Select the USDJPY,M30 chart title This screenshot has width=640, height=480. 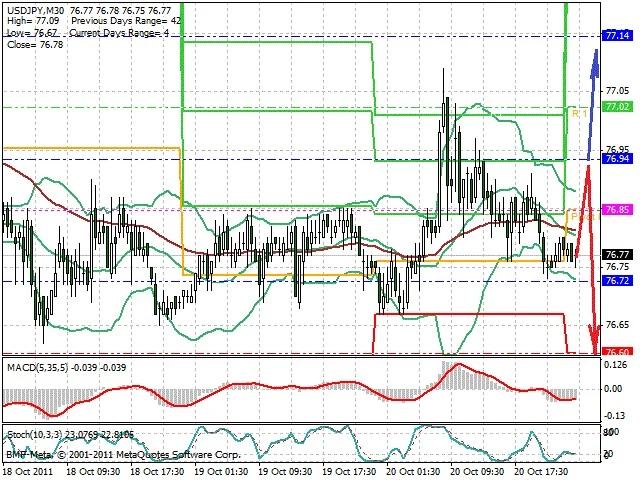tap(37, 8)
